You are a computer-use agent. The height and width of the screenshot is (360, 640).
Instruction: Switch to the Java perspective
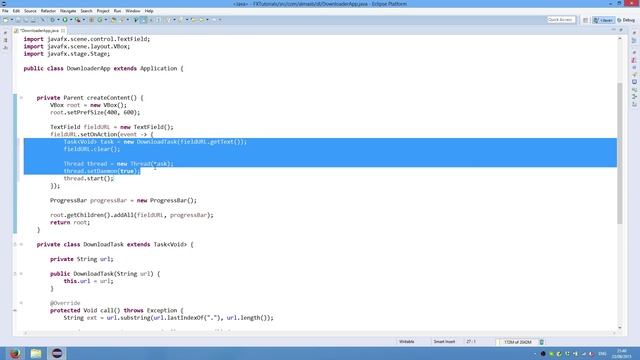click(x=603, y=20)
